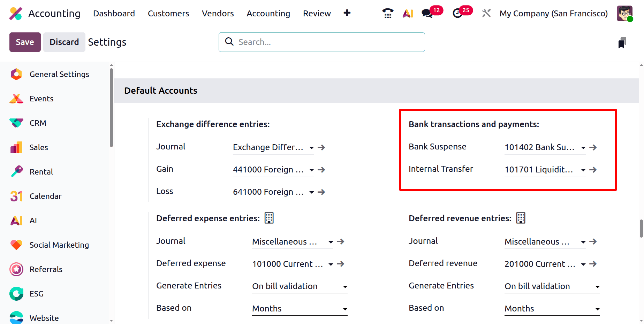The image size is (644, 324).
Task: Click the bookmark icon next to Settings
Action: pos(622,42)
